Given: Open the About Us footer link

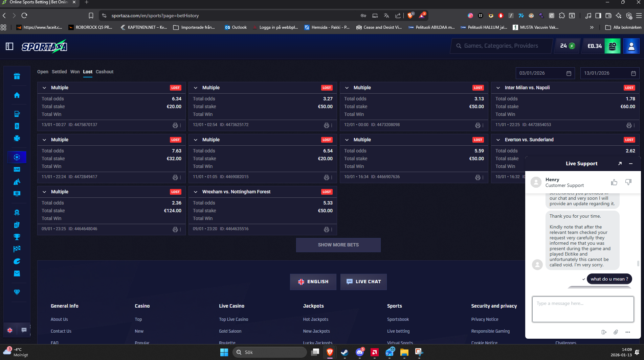Looking at the screenshot, I should tap(59, 319).
